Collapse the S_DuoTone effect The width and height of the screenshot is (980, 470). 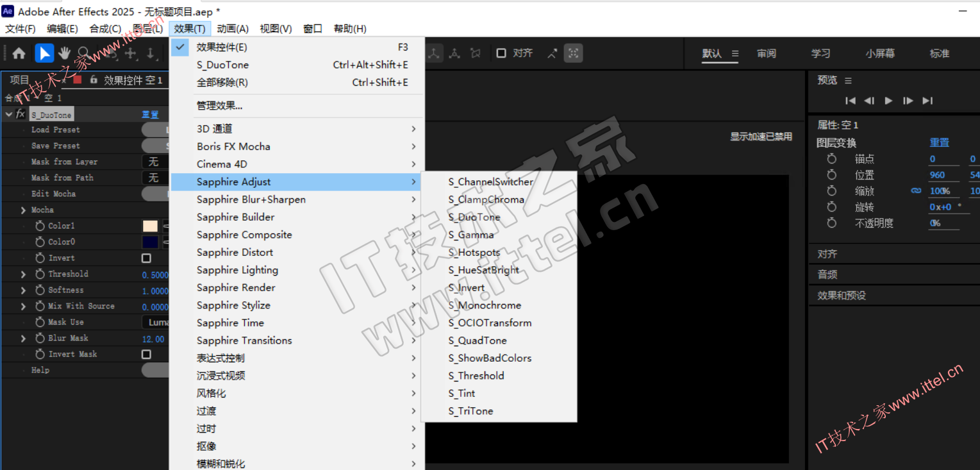point(9,114)
